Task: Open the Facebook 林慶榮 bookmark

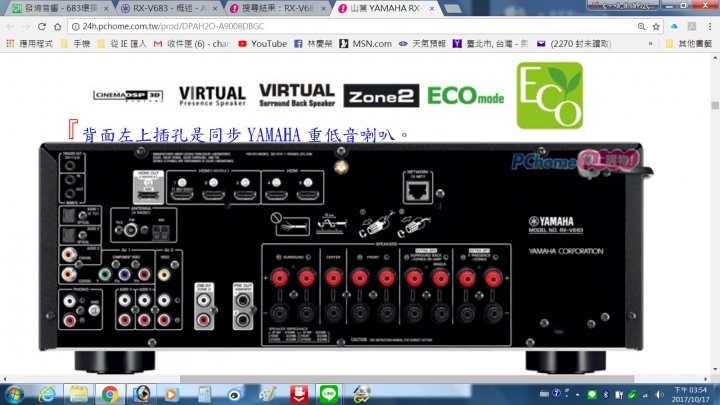Action: pyautogui.click(x=313, y=44)
